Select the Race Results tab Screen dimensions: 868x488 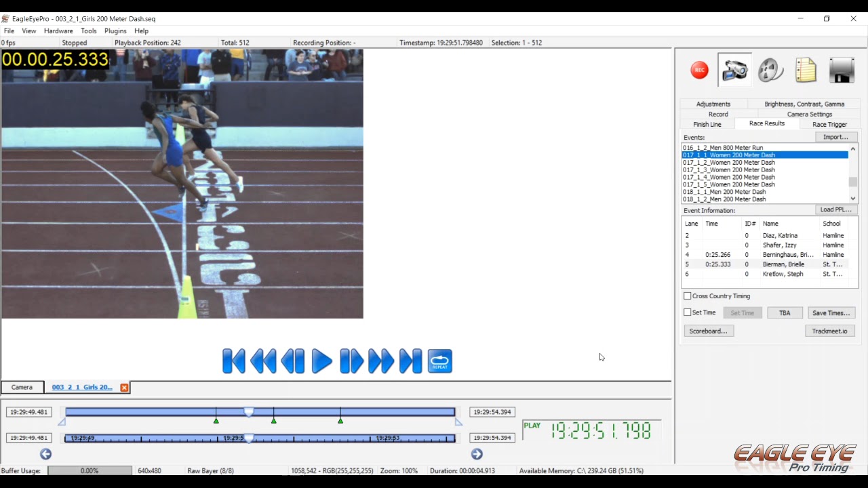[x=767, y=124]
